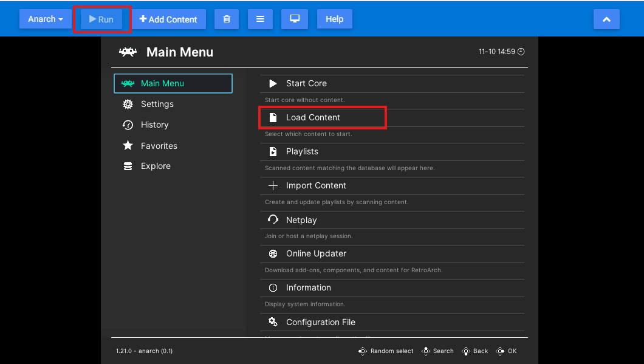
Task: Click the Configuration File gear icon
Action: [273, 321]
